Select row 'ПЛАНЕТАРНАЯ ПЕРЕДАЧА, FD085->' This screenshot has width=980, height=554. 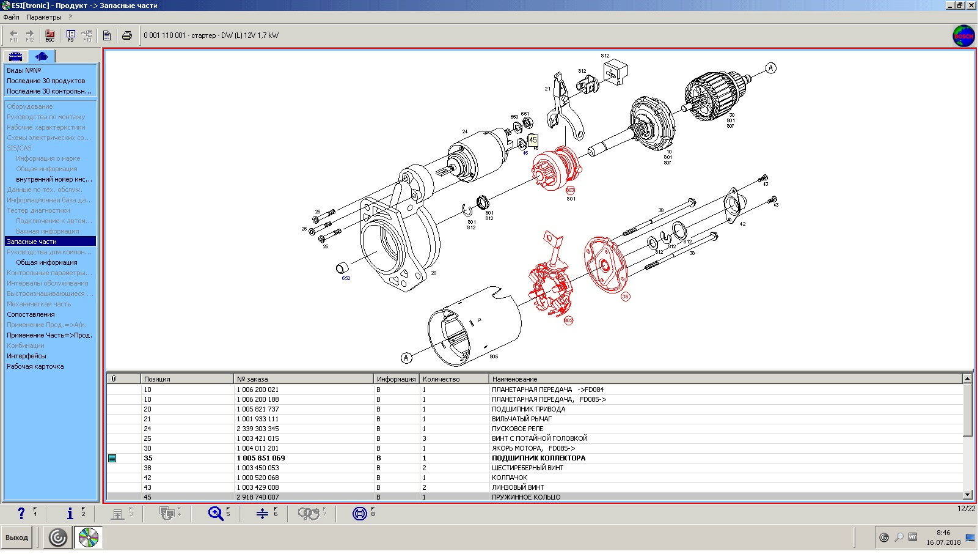coord(535,399)
